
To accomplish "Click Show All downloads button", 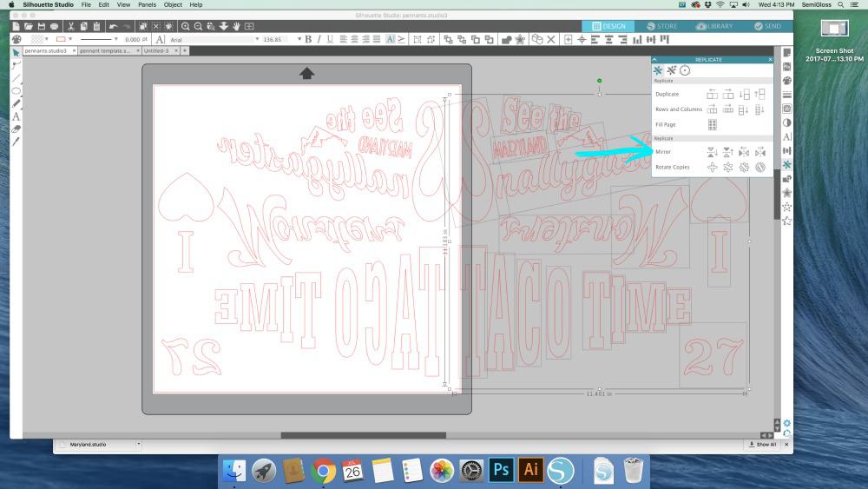I will 762,444.
